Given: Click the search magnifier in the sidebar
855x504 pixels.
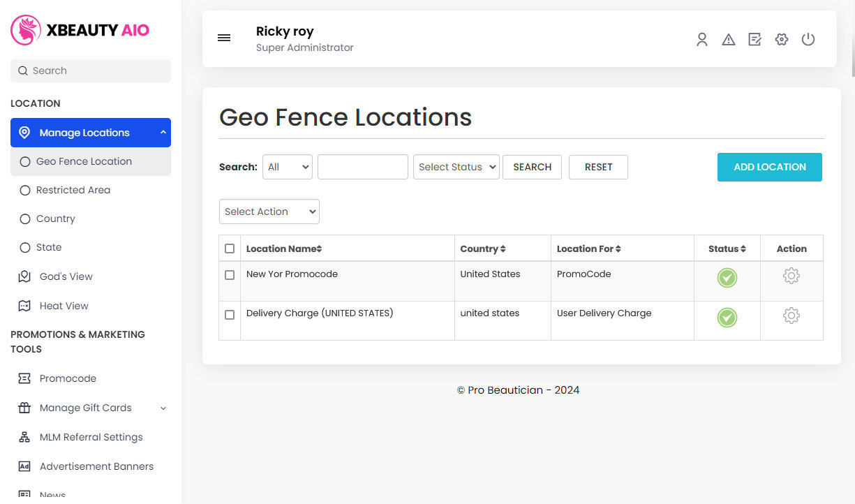Looking at the screenshot, I should click(24, 71).
